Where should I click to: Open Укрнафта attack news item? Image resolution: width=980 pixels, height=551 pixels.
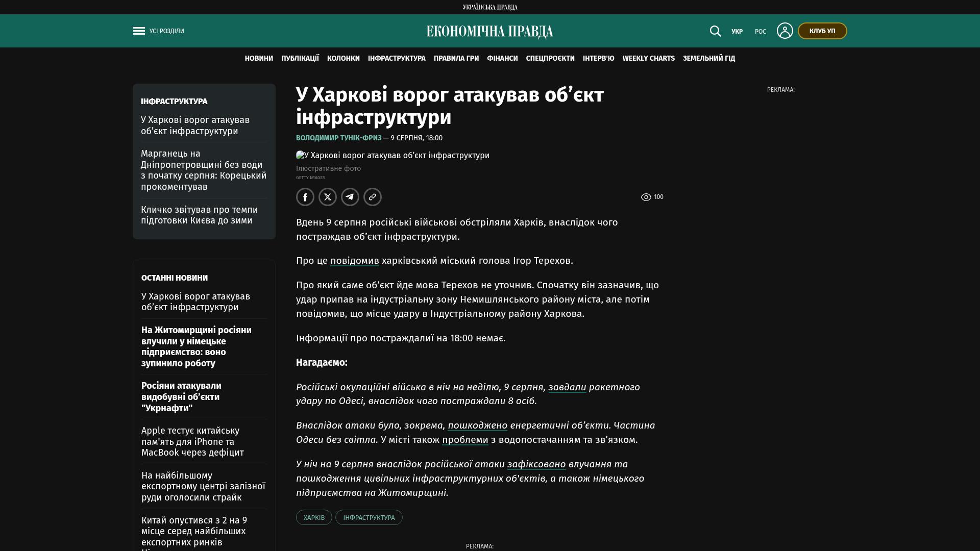(181, 397)
